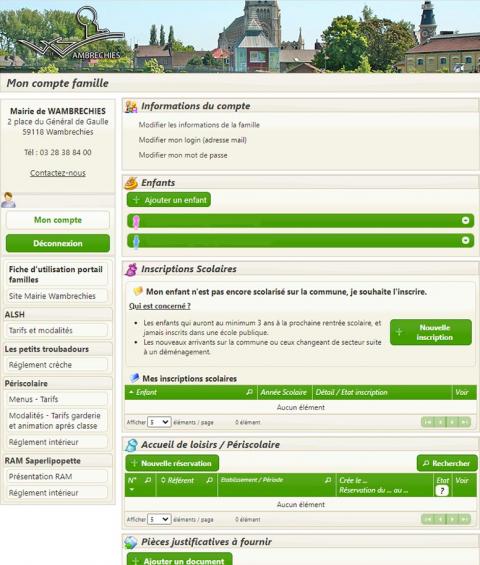Expand the first child's green bar arrow
This screenshot has height=565, width=480.
(x=465, y=221)
